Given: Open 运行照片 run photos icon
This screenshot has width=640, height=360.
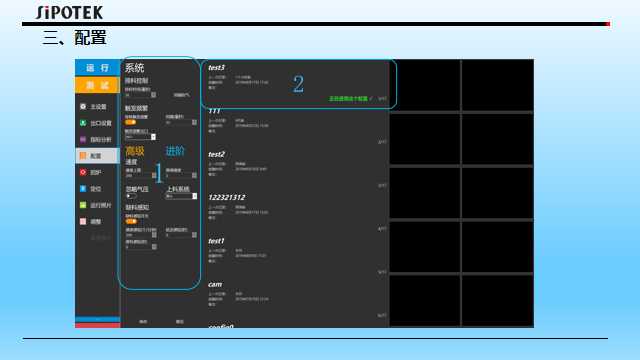Looking at the screenshot, I should pos(83,205).
